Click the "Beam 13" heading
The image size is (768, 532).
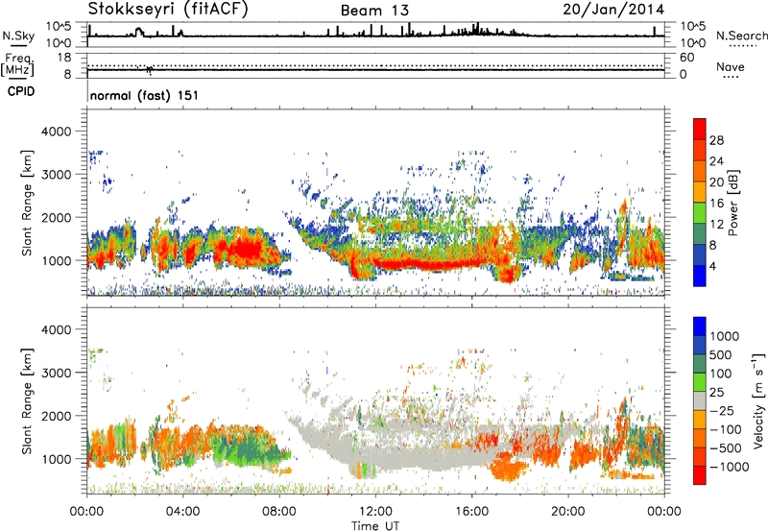click(374, 11)
